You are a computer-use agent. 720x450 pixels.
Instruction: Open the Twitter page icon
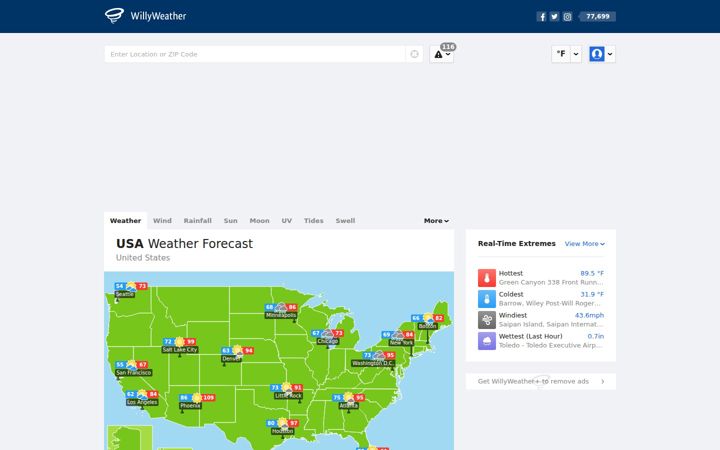tap(554, 17)
